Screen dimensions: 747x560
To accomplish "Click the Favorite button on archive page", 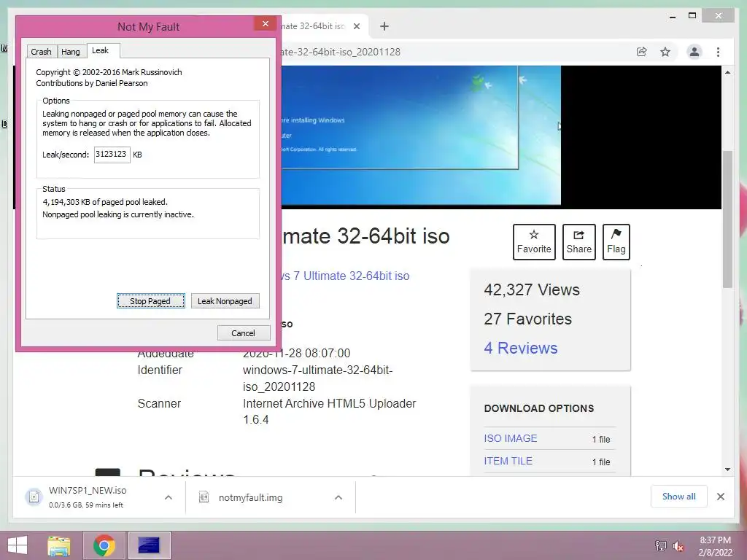I will pyautogui.click(x=534, y=242).
